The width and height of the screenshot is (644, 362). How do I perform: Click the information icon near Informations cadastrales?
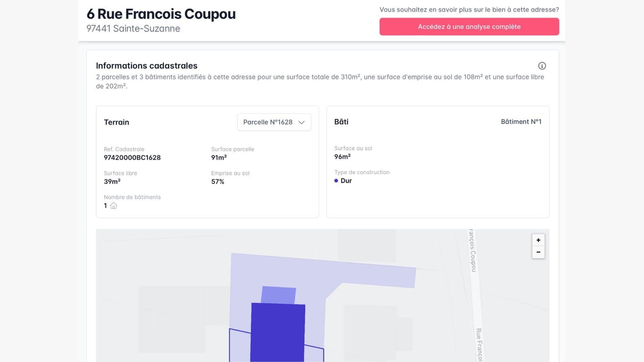coord(542,66)
